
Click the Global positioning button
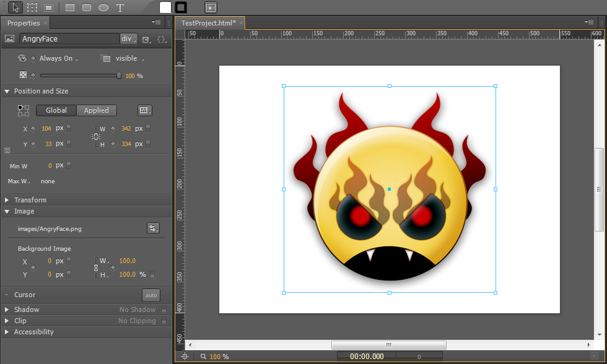[56, 110]
